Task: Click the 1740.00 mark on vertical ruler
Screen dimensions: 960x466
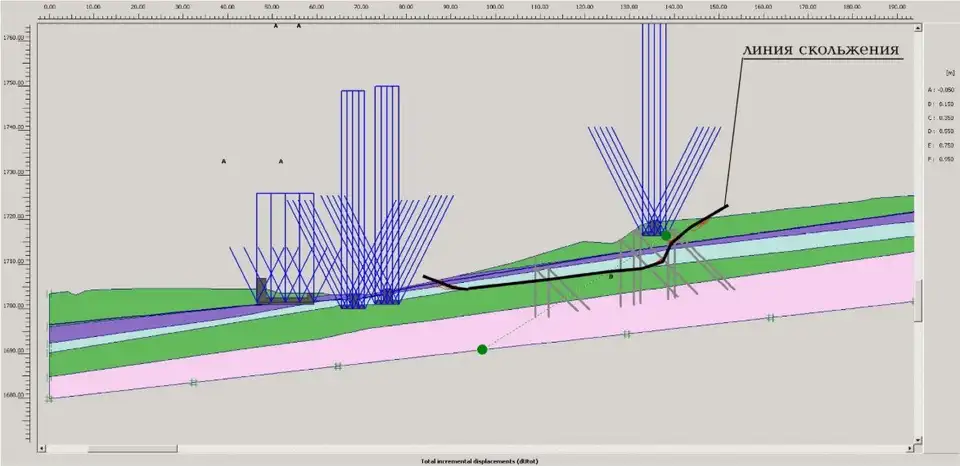Action: pos(12,127)
